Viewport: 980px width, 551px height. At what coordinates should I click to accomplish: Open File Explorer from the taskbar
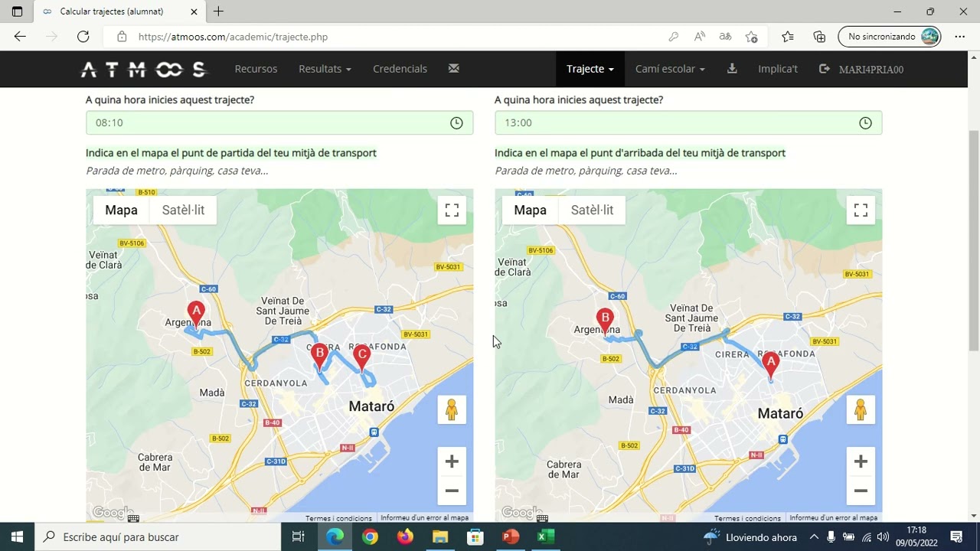click(440, 536)
